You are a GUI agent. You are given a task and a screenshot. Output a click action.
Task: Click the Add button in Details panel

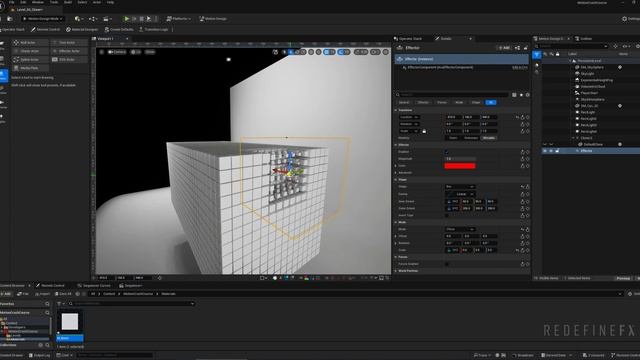504,48
